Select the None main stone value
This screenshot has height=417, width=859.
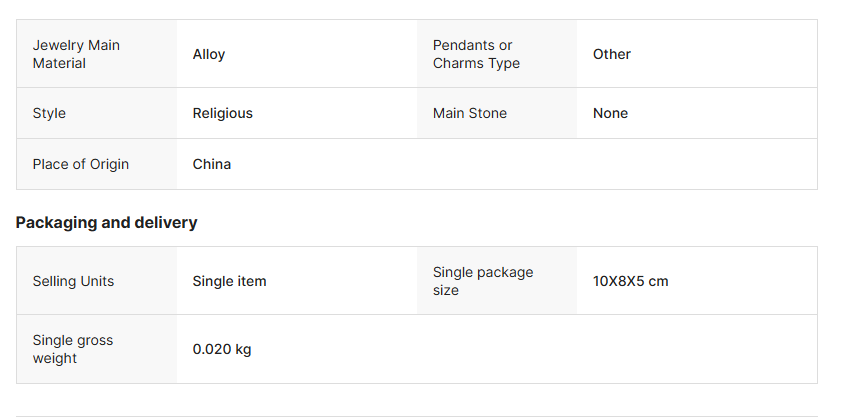coord(610,113)
